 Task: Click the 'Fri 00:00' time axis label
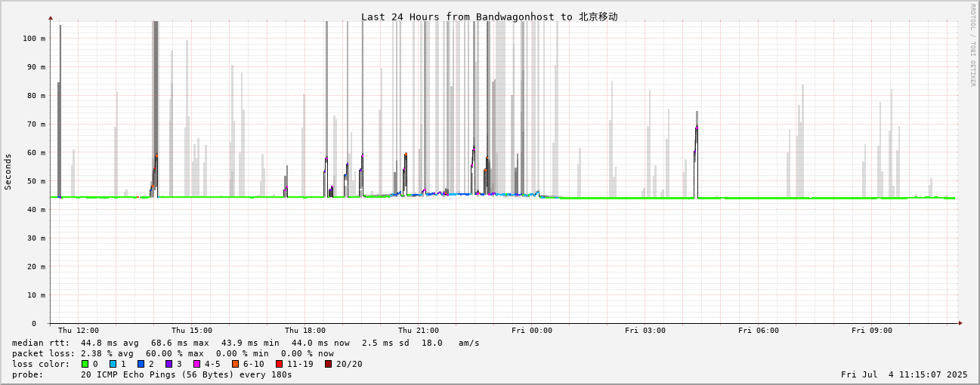pos(532,331)
